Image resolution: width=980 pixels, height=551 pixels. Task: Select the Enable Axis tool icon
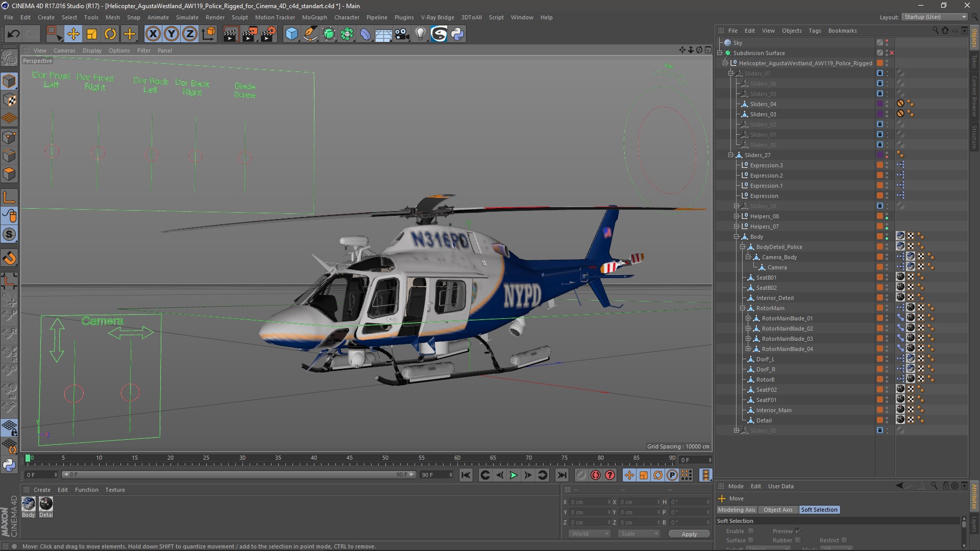coord(9,197)
